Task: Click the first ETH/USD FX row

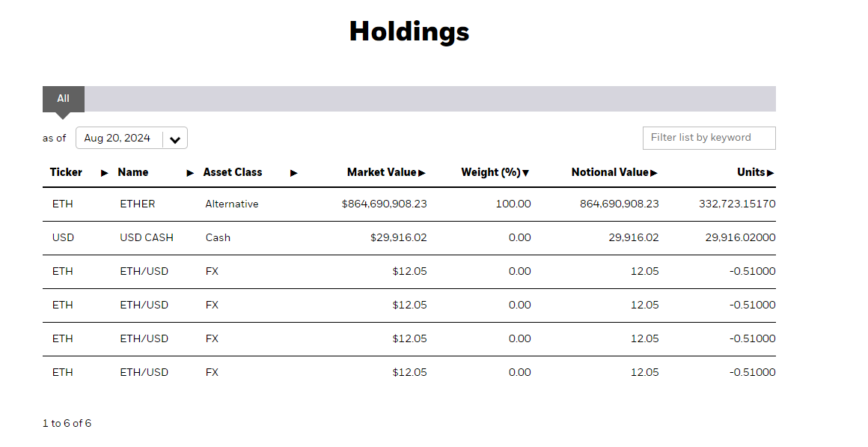Action: click(x=409, y=272)
